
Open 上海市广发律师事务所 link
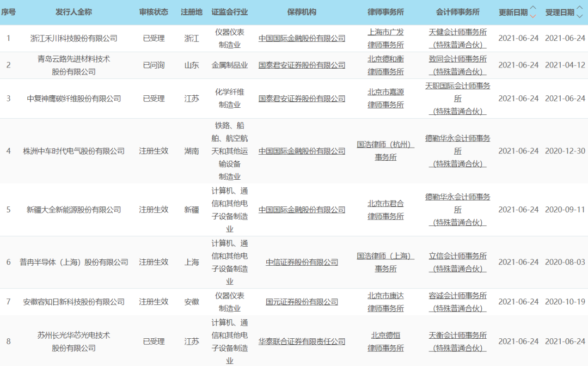tap(385, 38)
